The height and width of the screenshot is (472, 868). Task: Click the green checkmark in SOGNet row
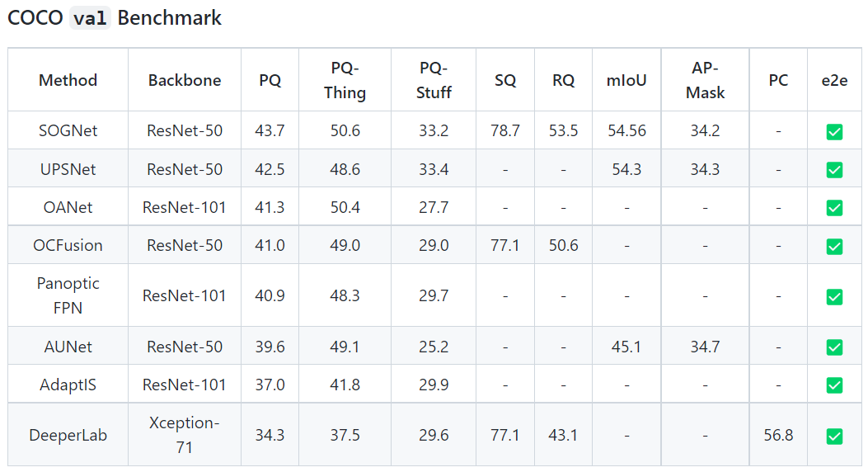point(834,131)
